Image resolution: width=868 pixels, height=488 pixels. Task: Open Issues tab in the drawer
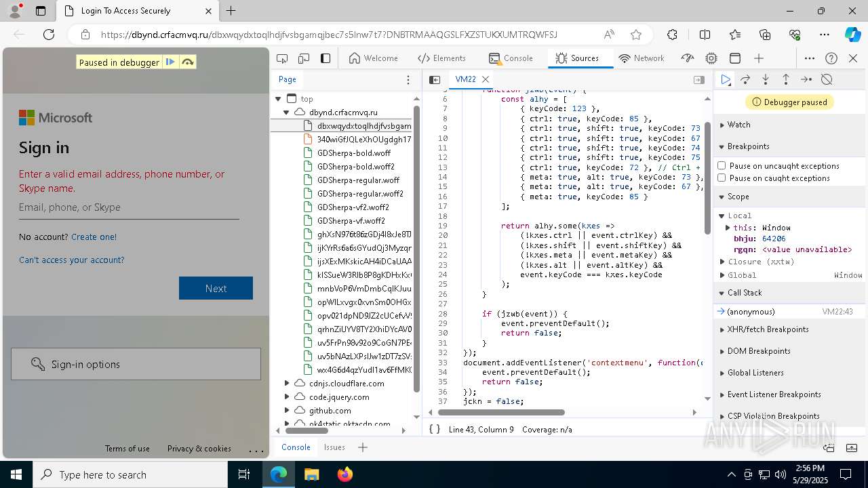click(334, 447)
